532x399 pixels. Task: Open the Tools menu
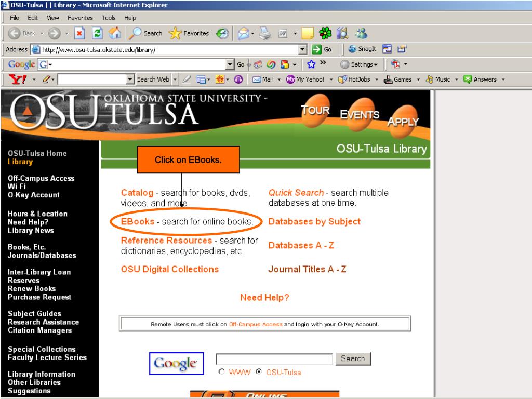coord(109,18)
